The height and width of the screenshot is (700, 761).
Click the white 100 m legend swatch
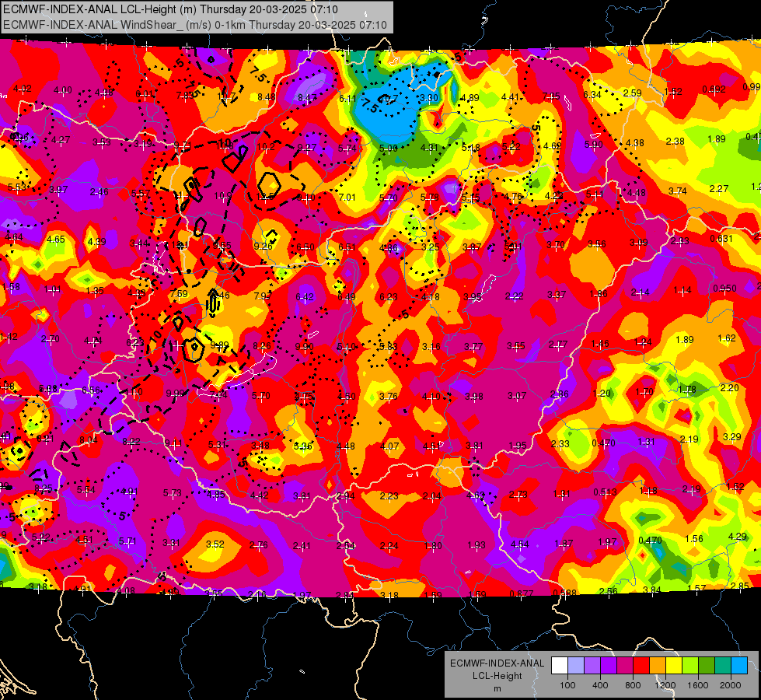[560, 666]
